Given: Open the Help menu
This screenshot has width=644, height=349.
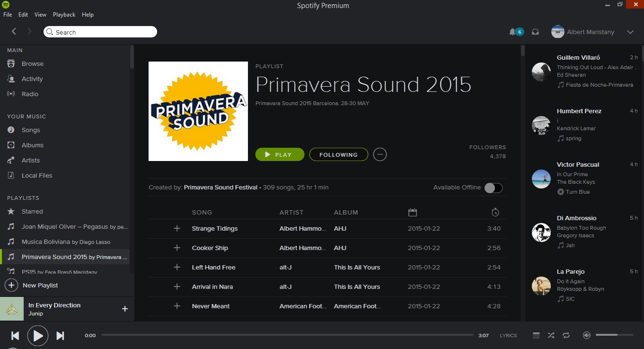Looking at the screenshot, I should coord(88,15).
